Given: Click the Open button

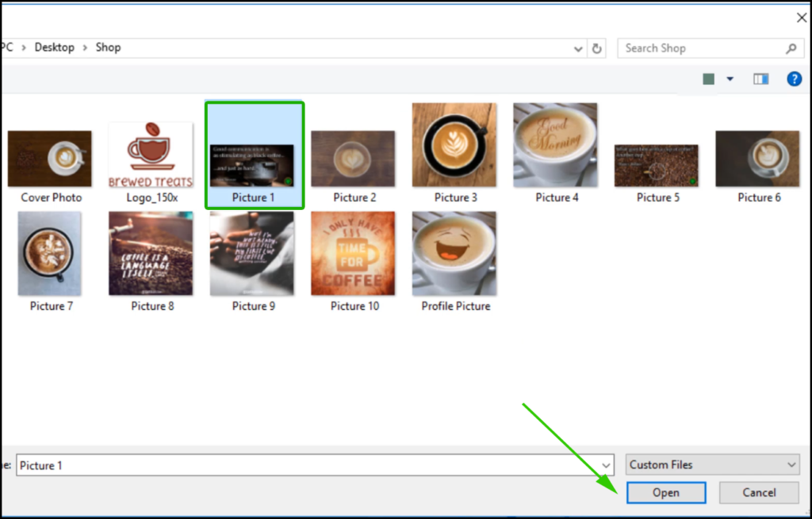Looking at the screenshot, I should click(x=666, y=493).
